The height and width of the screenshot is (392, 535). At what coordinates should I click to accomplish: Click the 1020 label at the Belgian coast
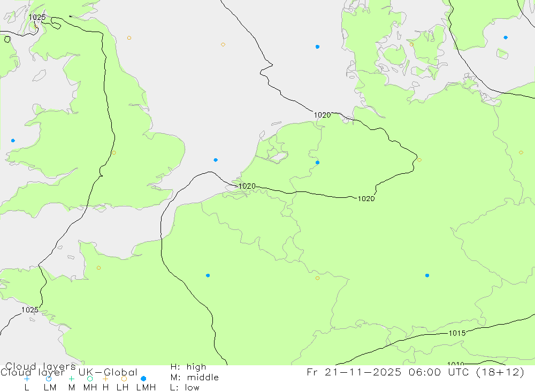coord(247,186)
